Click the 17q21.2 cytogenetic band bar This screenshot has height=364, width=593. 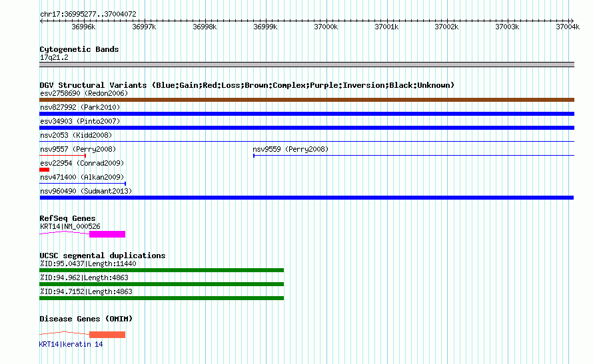tap(306, 65)
